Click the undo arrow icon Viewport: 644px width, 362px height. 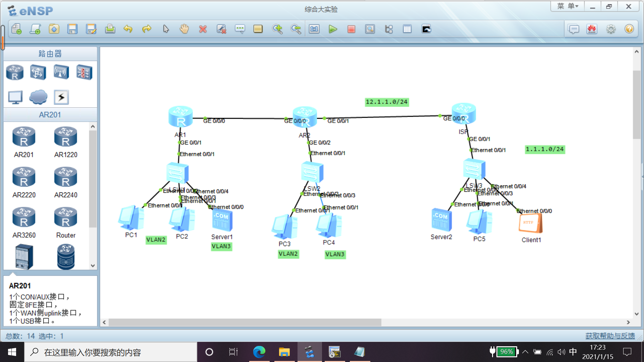128,29
